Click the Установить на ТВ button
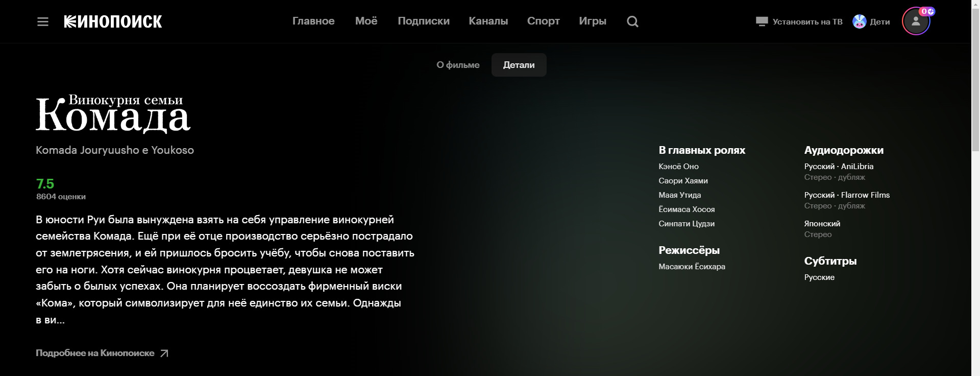The image size is (980, 376). (x=807, y=21)
